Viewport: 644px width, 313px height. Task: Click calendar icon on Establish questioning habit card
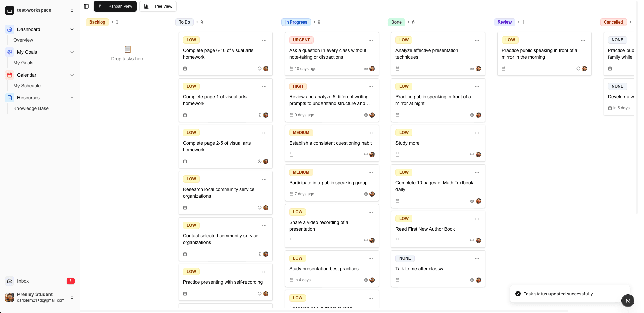tap(291, 154)
